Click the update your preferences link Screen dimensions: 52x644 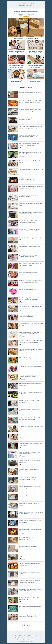[x=27, y=641]
